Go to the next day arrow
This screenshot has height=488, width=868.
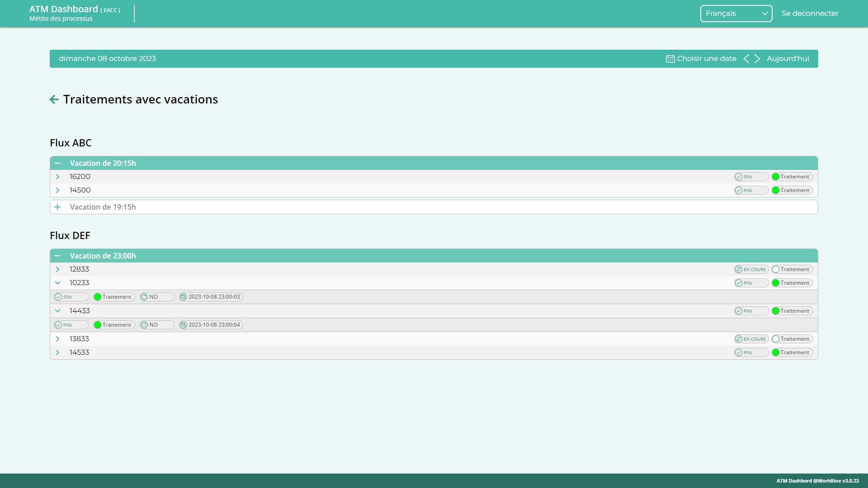[757, 59]
